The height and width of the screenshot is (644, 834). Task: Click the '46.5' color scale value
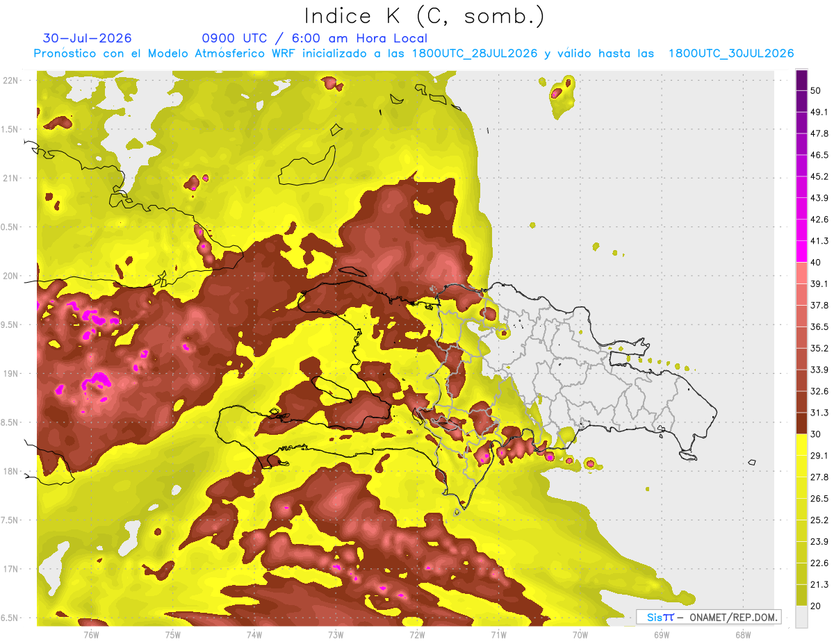[819, 155]
